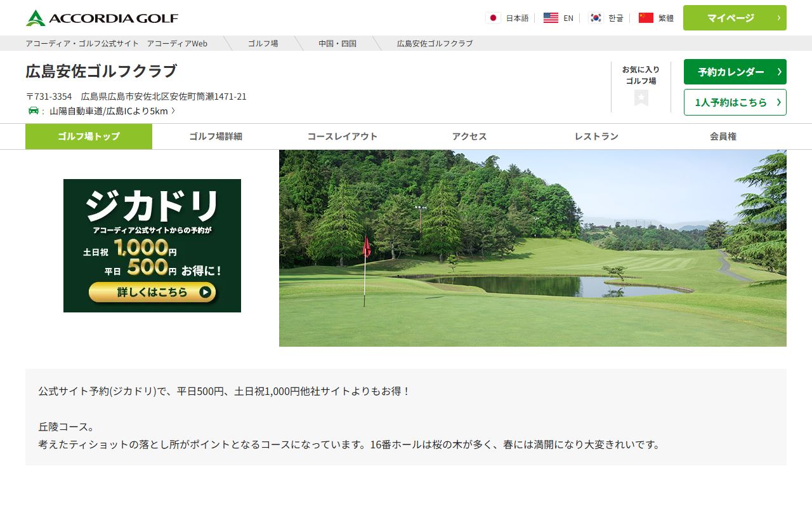Click the address 〒731-3354 text
The image size is (812, 508).
point(136,97)
